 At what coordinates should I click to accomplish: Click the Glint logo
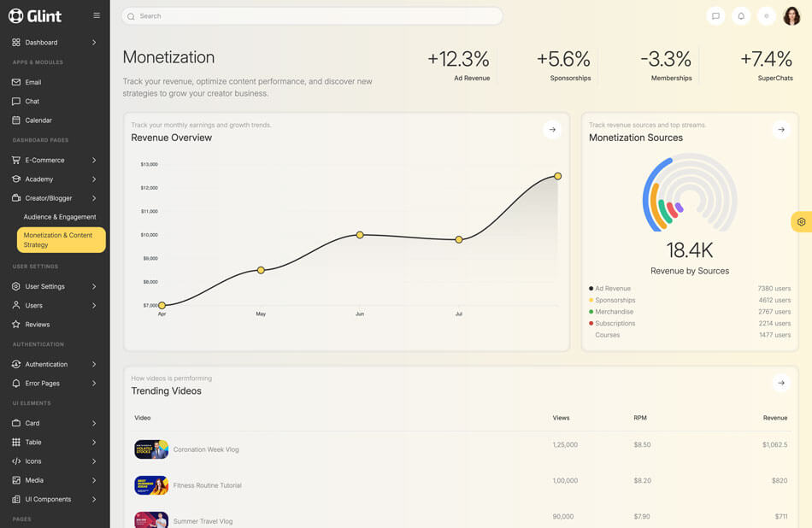(x=35, y=16)
